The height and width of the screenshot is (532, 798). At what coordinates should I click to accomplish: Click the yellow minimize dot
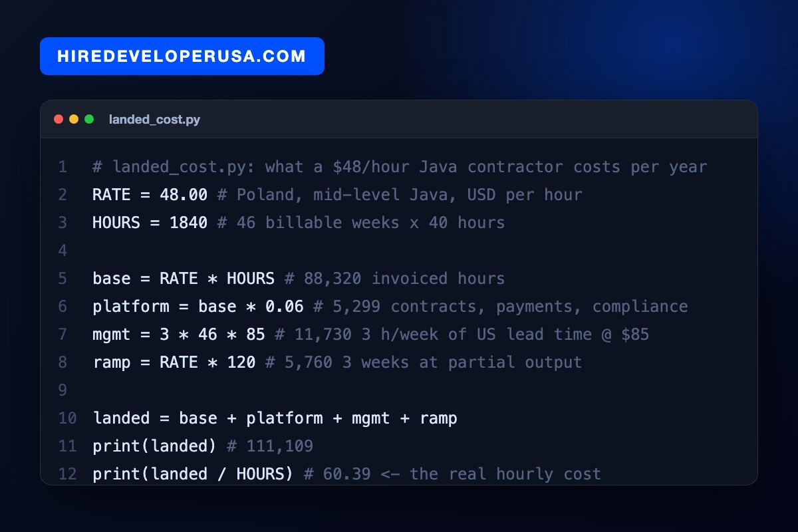click(74, 119)
